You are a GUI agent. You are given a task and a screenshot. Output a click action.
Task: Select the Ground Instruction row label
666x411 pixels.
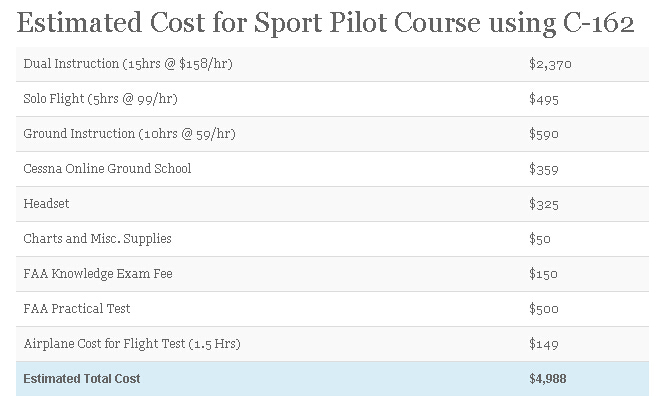pos(129,134)
